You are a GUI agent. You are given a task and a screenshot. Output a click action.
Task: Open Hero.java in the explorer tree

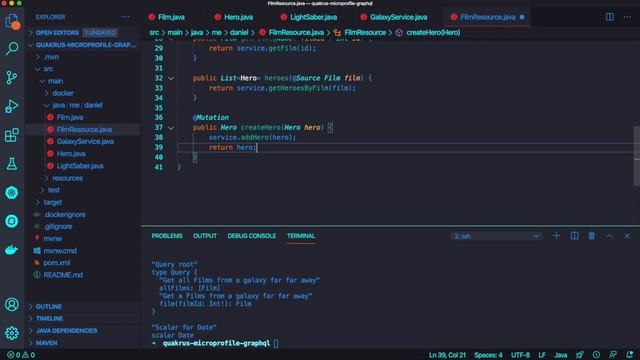click(x=83, y=154)
